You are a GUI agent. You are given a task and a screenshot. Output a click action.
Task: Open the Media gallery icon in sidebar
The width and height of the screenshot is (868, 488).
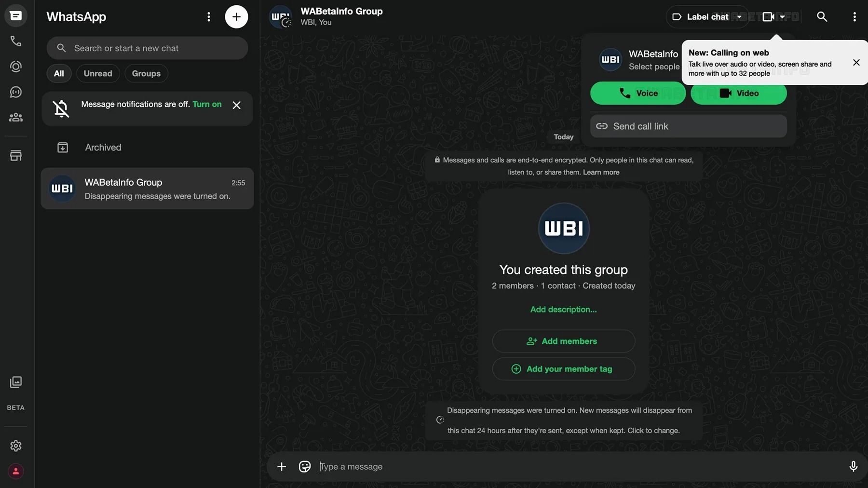[16, 382]
